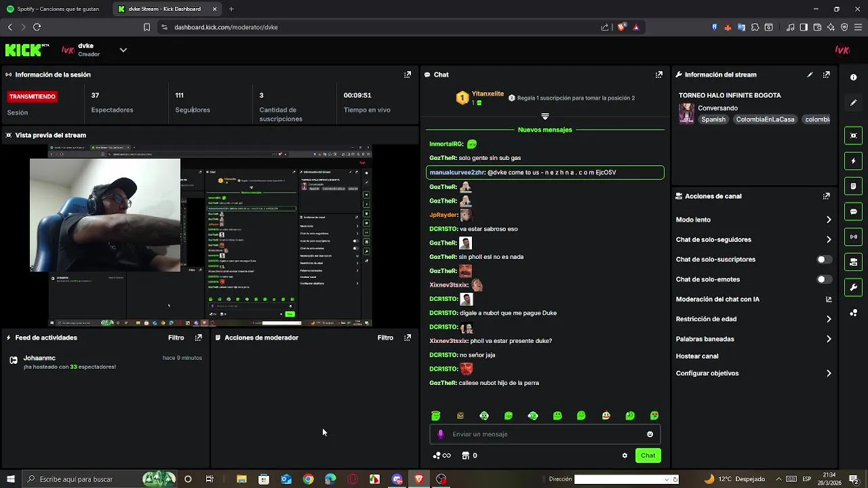Screen dimensions: 868x488
Task: Click Yitanxelite in the leaderboard
Action: click(488, 94)
